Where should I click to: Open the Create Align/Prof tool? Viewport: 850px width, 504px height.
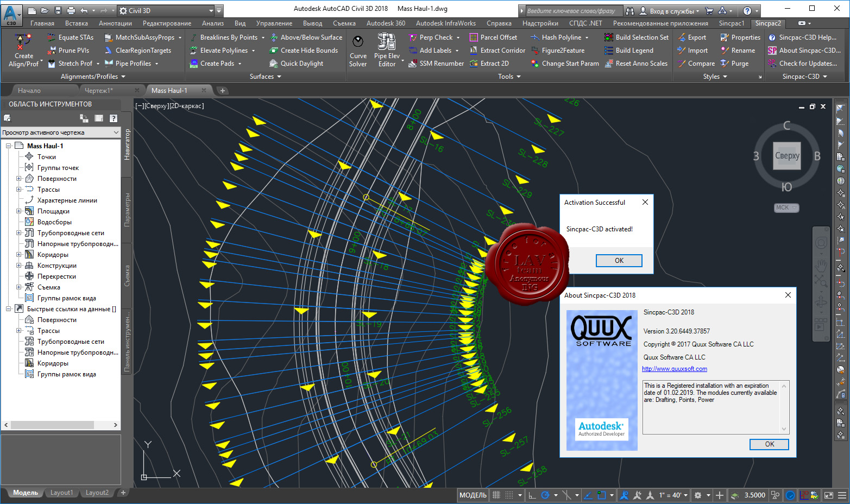click(23, 51)
